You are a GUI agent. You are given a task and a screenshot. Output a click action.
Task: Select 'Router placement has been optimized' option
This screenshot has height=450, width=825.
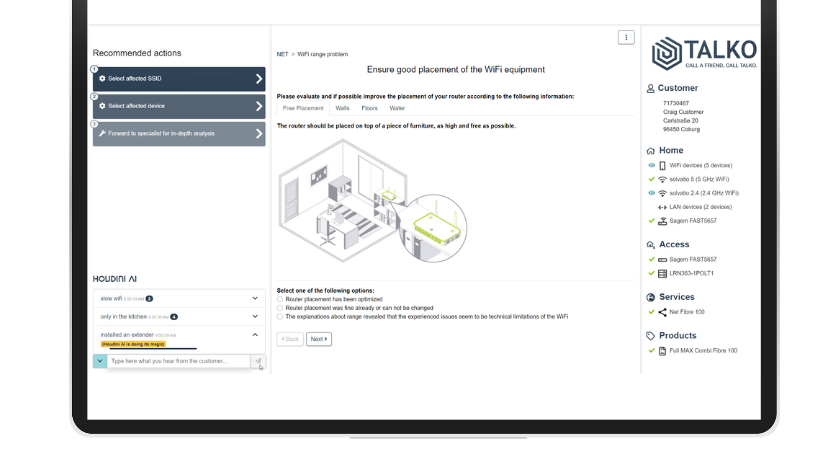click(280, 298)
